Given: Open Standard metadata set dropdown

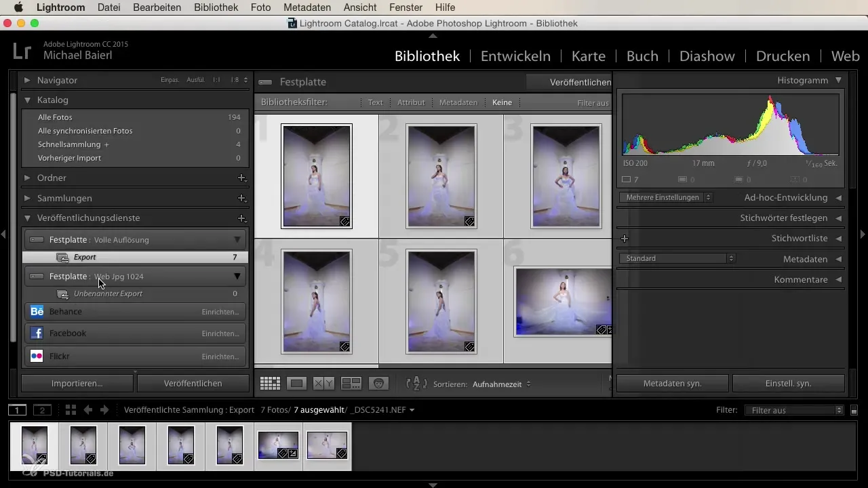Looking at the screenshot, I should (x=677, y=258).
